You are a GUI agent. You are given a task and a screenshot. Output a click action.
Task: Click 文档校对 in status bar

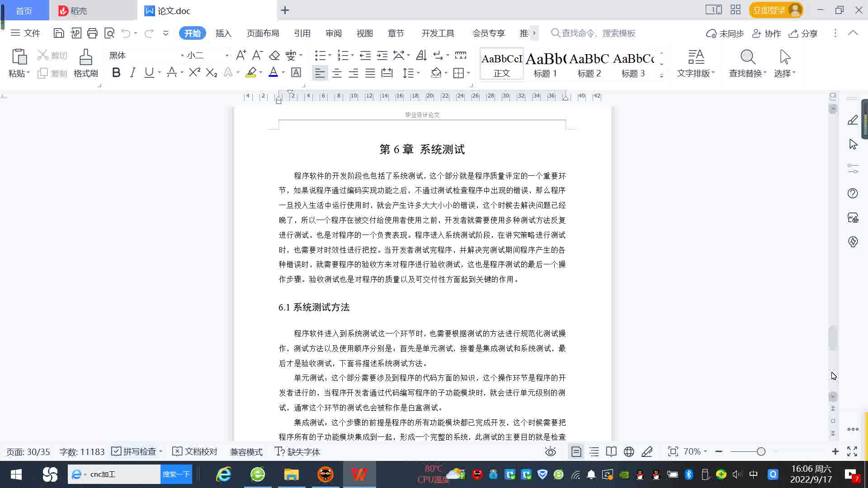click(195, 451)
